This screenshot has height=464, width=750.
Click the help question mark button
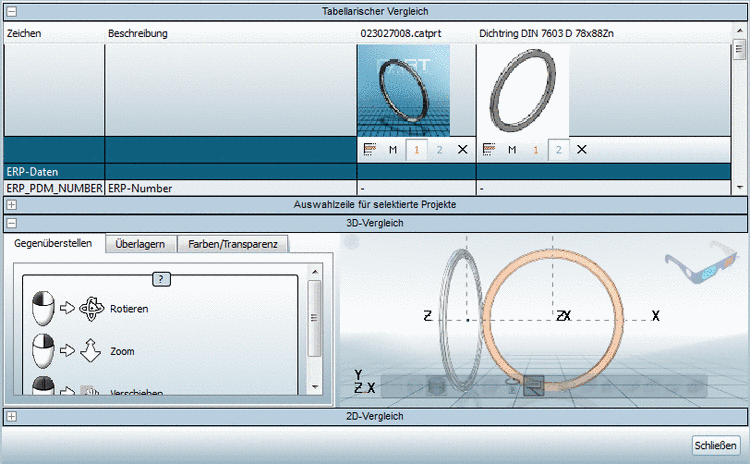[161, 279]
